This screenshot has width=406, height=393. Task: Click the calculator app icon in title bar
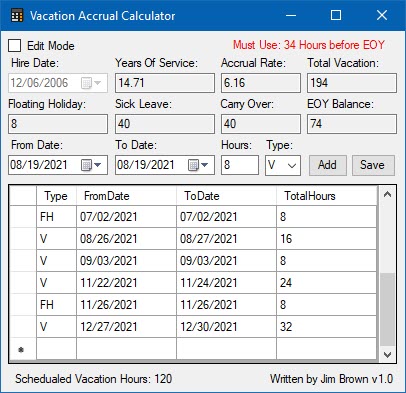[17, 16]
